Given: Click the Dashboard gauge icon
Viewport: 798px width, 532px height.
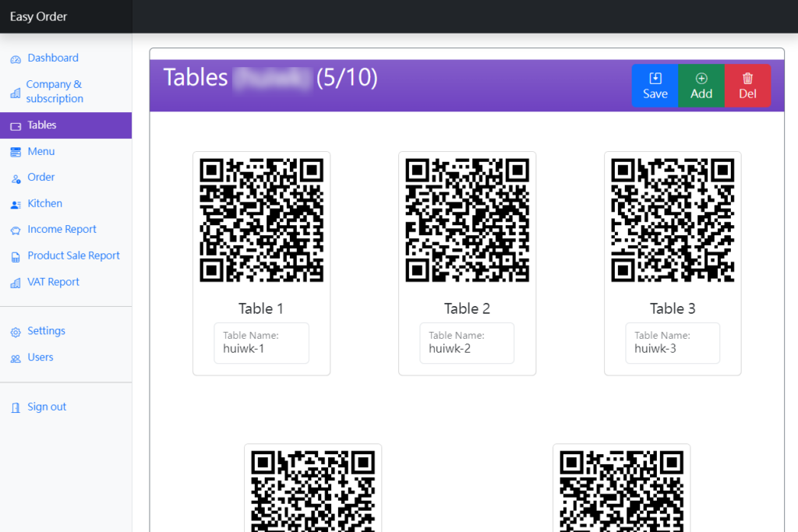Looking at the screenshot, I should coord(16,59).
